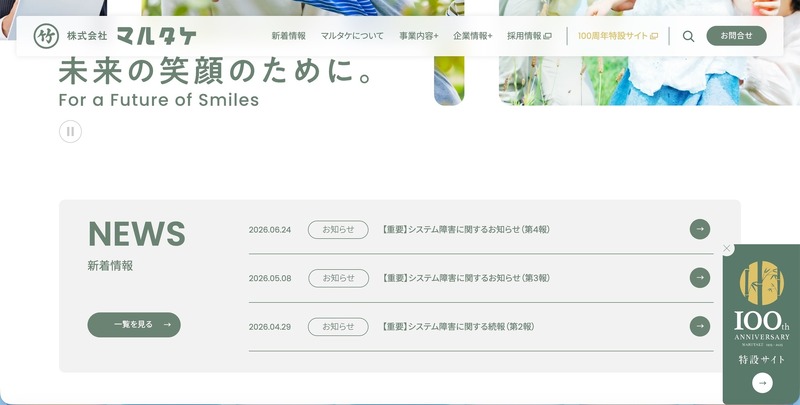Click the date 2026.04.29

[x=270, y=326]
